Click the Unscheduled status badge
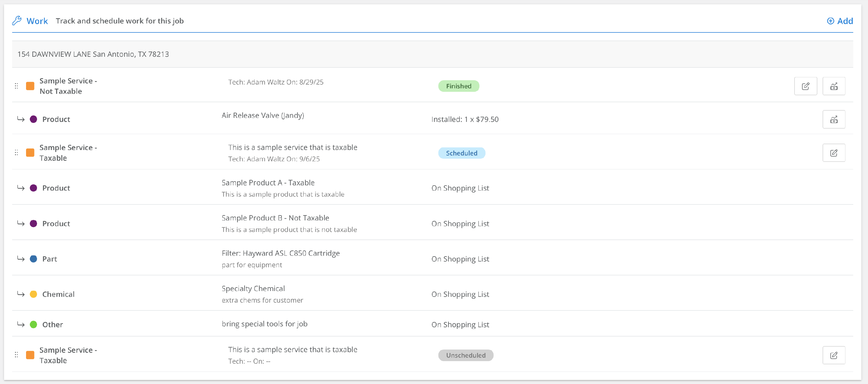This screenshot has width=868, height=384. (x=465, y=355)
